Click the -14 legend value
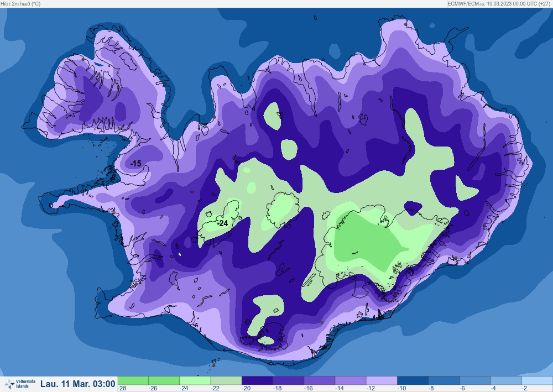553x392 pixels. [x=340, y=388]
